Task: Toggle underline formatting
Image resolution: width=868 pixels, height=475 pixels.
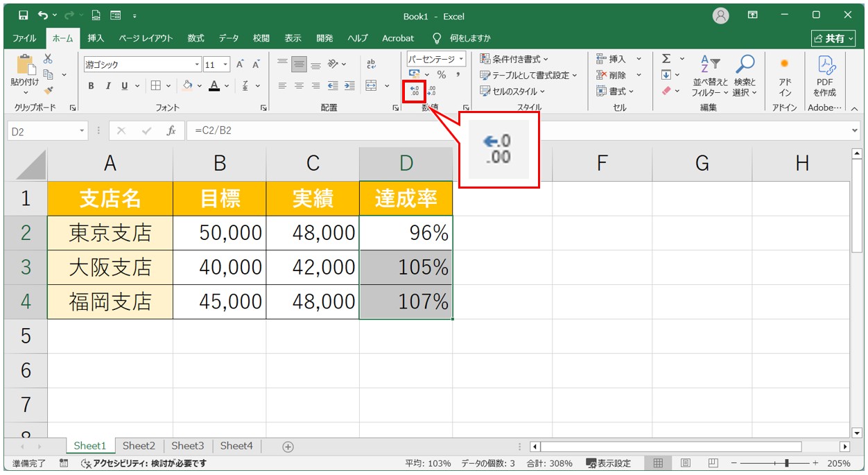Action: click(125, 86)
